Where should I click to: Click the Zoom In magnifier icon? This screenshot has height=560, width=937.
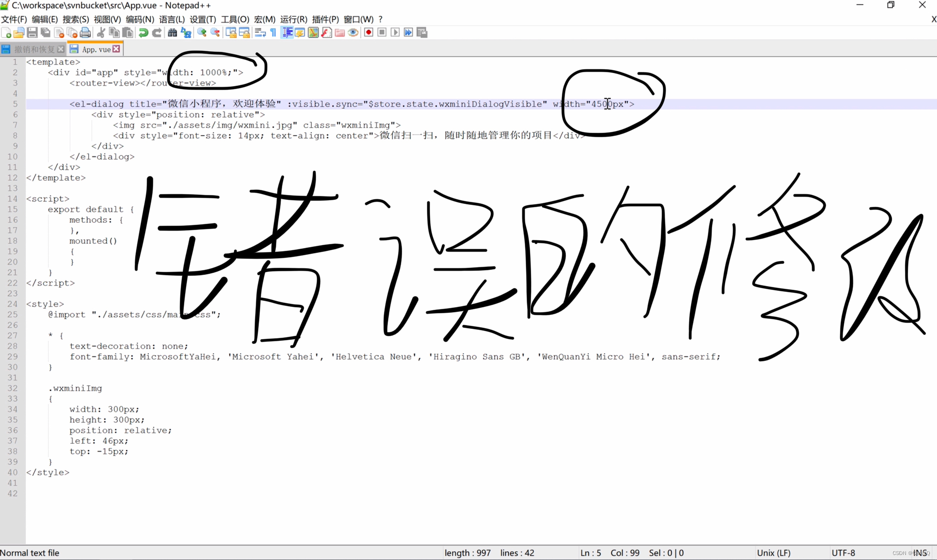pyautogui.click(x=202, y=32)
